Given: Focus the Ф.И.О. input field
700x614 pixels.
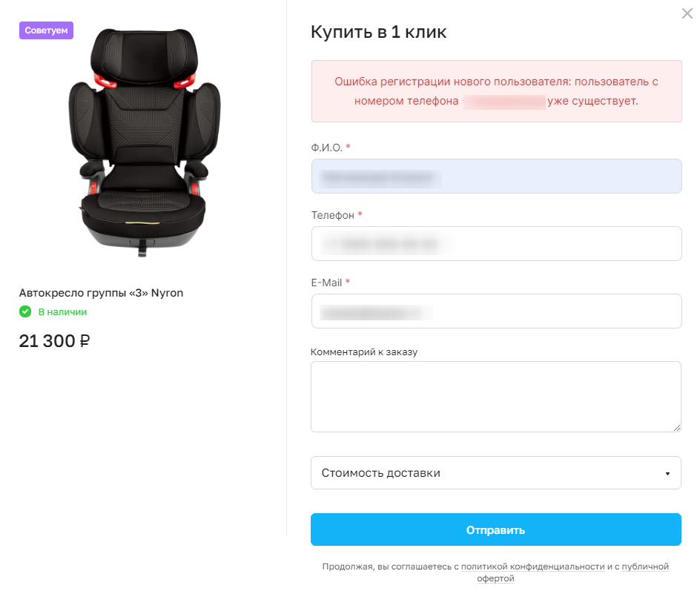Looking at the screenshot, I should [496, 176].
